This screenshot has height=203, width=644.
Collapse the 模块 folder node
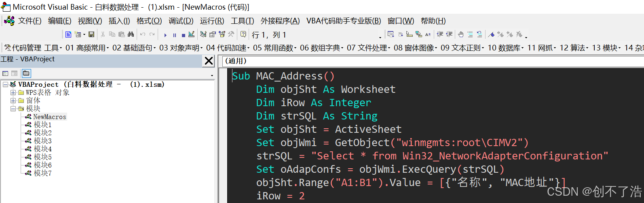point(13,109)
